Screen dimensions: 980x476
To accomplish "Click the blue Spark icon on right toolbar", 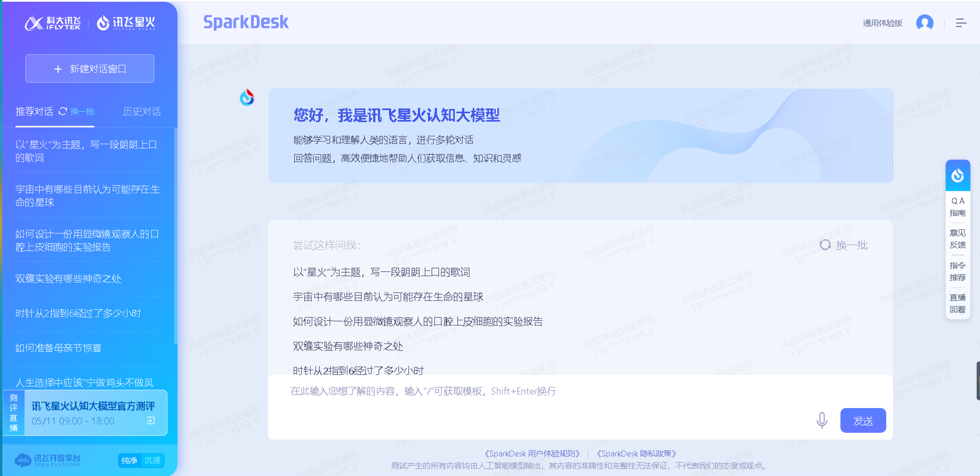I will pos(958,175).
